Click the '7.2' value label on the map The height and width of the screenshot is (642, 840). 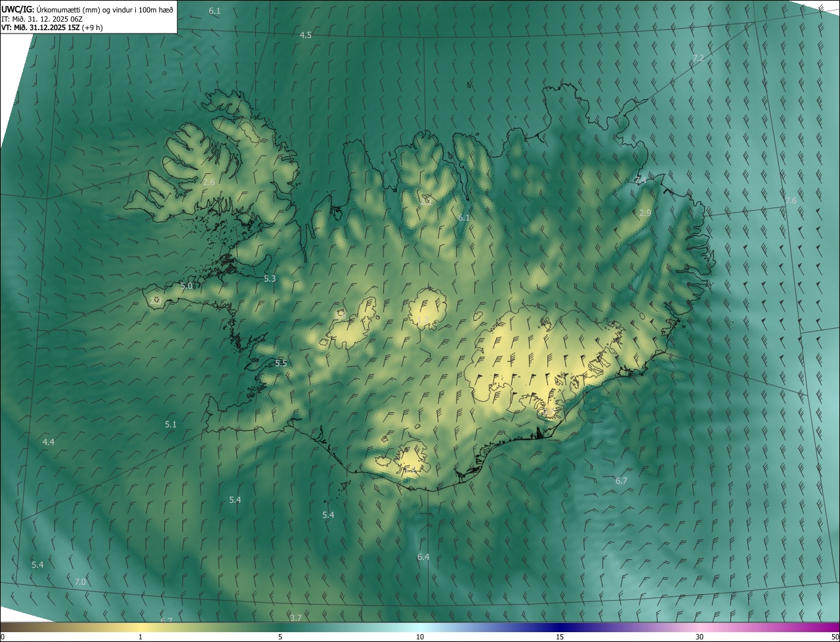[698, 58]
